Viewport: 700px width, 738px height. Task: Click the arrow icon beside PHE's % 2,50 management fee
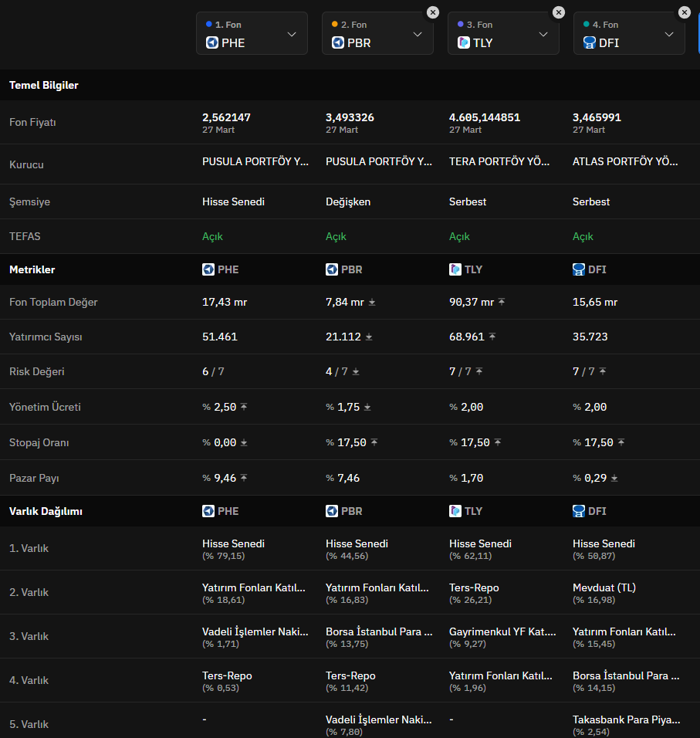tap(244, 408)
